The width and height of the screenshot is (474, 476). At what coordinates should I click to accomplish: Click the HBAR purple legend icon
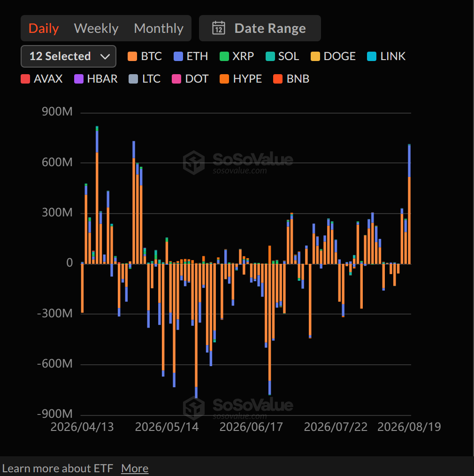coord(79,79)
